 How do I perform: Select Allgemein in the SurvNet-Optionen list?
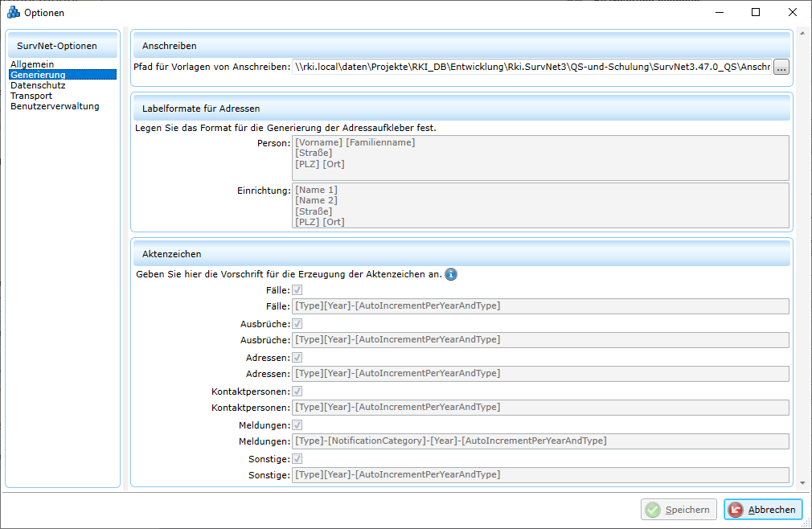(x=32, y=64)
